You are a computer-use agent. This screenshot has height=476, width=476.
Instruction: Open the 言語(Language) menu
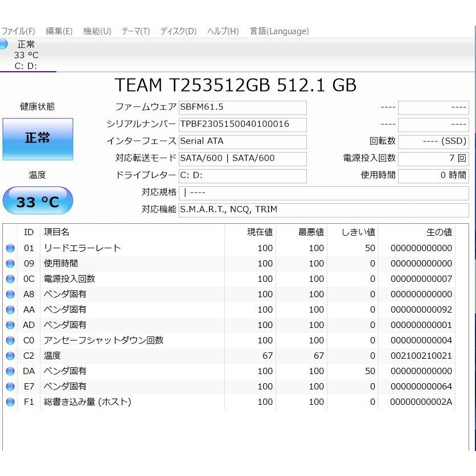point(278,31)
